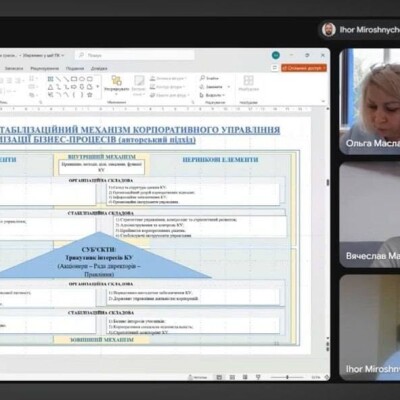This screenshot has width=400, height=400.
Task: Open the Help ribbon tab
Action: [x=99, y=68]
